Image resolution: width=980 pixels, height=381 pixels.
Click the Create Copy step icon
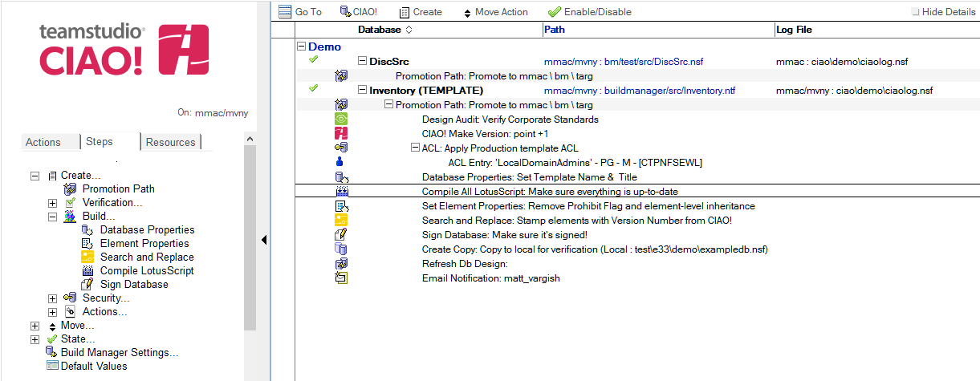click(x=340, y=249)
